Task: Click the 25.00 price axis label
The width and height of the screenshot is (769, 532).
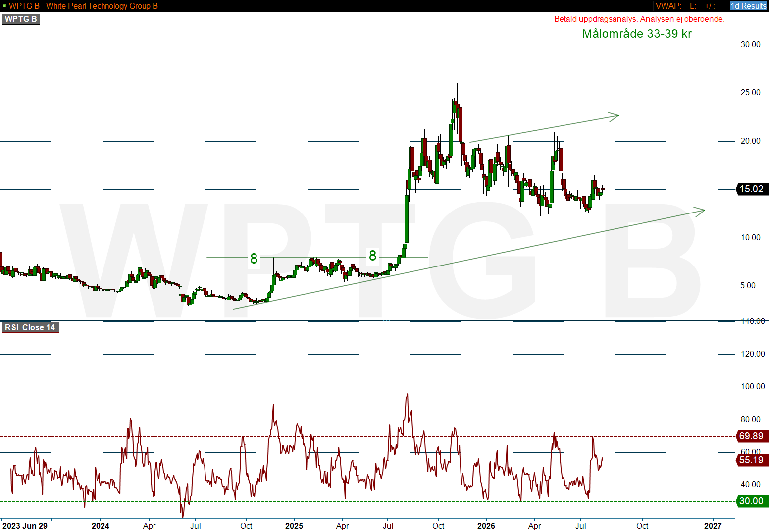Action: (x=750, y=93)
